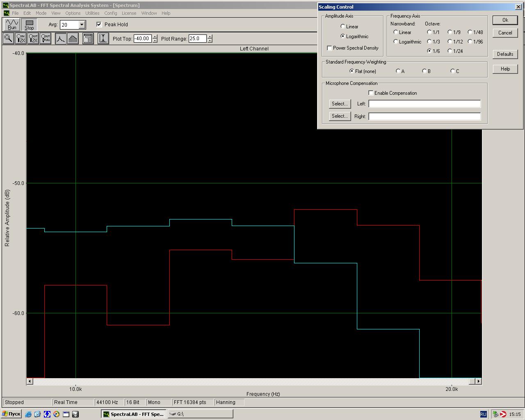Select the magnifier zoom tool

[8, 39]
